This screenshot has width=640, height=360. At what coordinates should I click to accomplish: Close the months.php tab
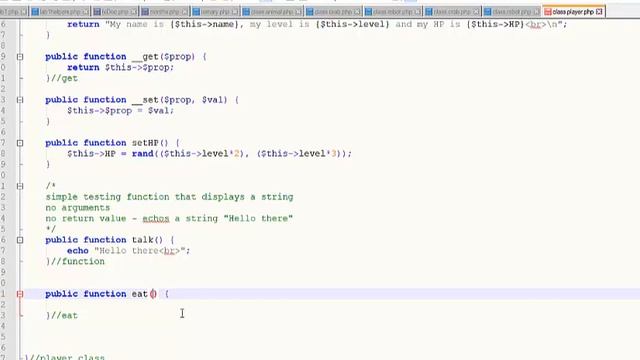185,12
